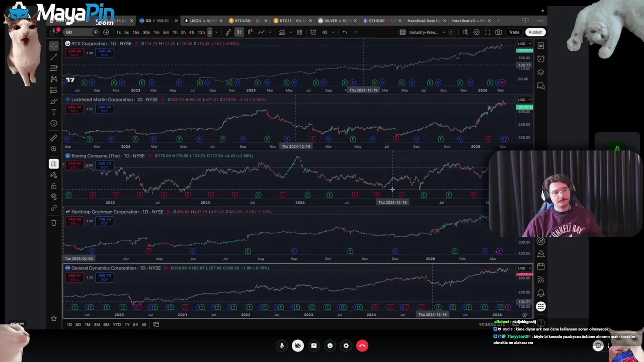Select the 1D date range
Screen dimensions: 644x362
(69, 325)
